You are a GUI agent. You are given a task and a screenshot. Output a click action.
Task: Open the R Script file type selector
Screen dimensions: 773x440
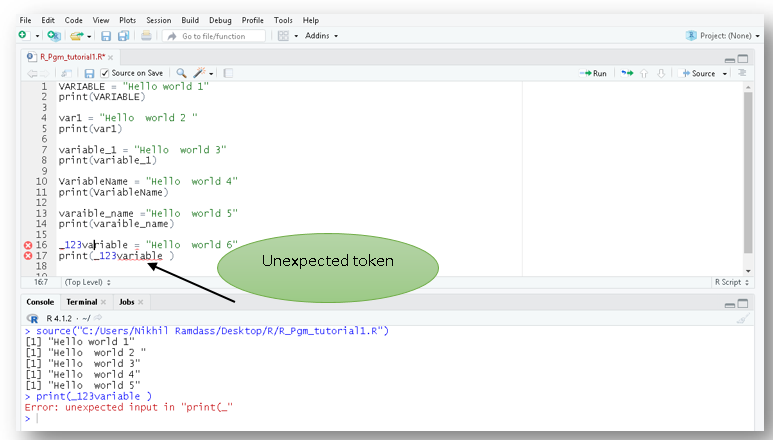coord(731,282)
